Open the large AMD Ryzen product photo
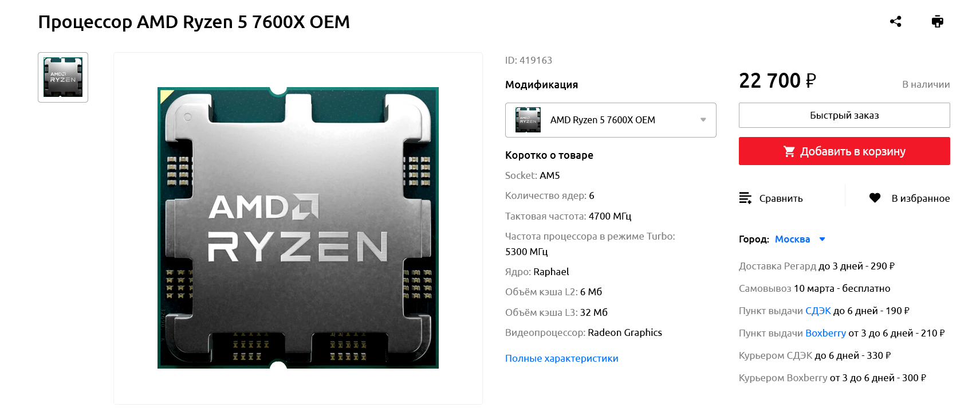Viewport: 980px width, 411px height. click(298, 228)
